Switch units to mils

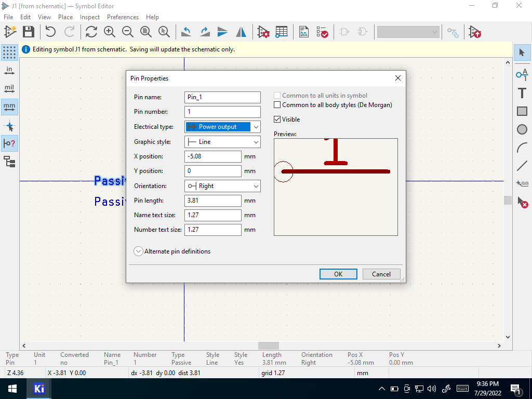pos(9,89)
